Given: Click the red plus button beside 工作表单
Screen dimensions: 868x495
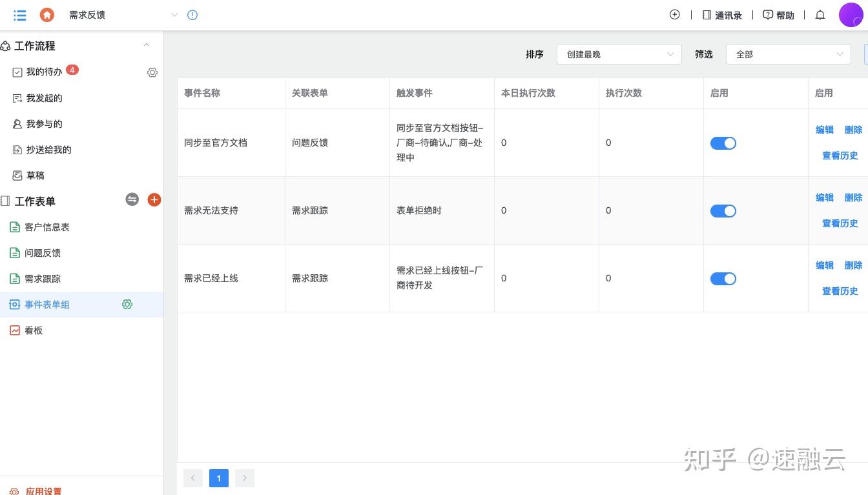Looking at the screenshot, I should coord(154,200).
